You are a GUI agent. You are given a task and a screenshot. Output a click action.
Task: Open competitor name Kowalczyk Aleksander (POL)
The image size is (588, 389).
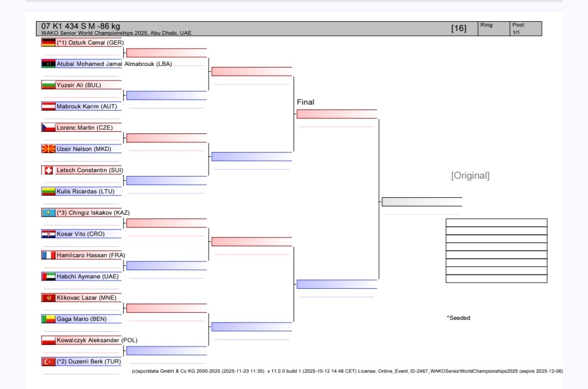point(97,341)
